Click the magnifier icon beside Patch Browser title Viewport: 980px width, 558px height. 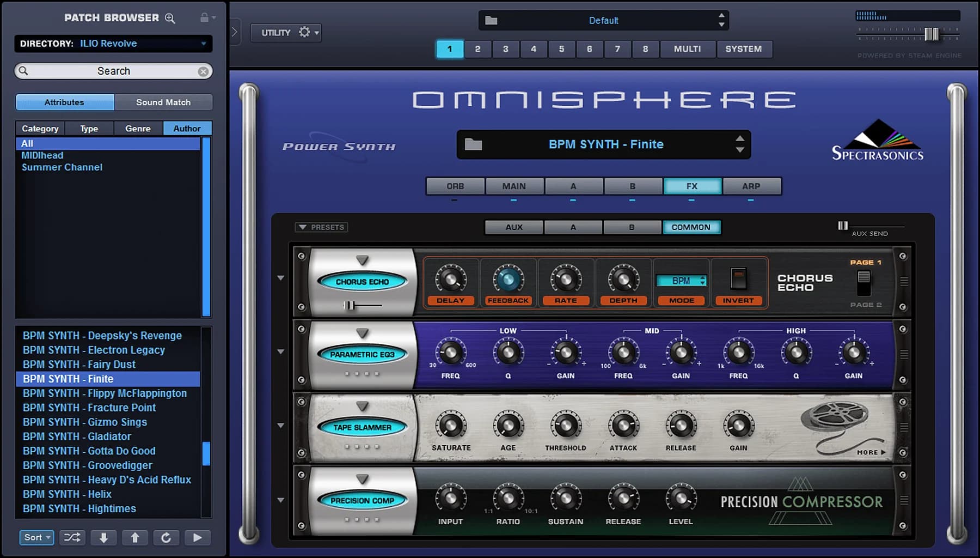tap(169, 18)
